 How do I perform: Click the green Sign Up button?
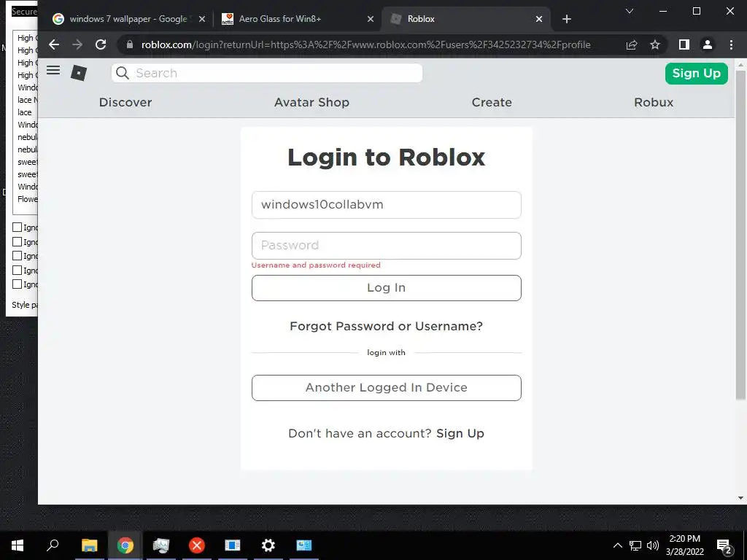696,74
